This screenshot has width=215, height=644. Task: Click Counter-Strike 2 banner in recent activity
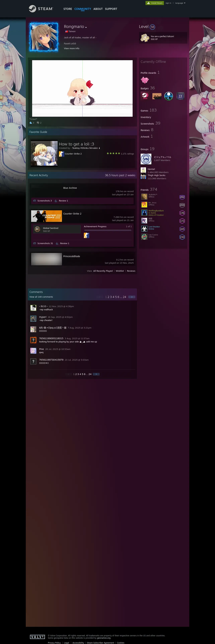tap(47, 216)
